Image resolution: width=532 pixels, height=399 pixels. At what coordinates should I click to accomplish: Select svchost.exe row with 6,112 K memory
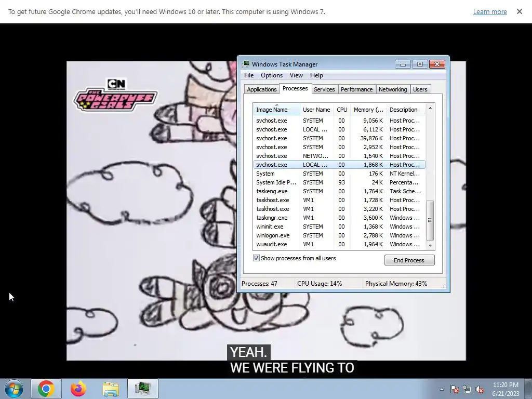tap(339, 129)
